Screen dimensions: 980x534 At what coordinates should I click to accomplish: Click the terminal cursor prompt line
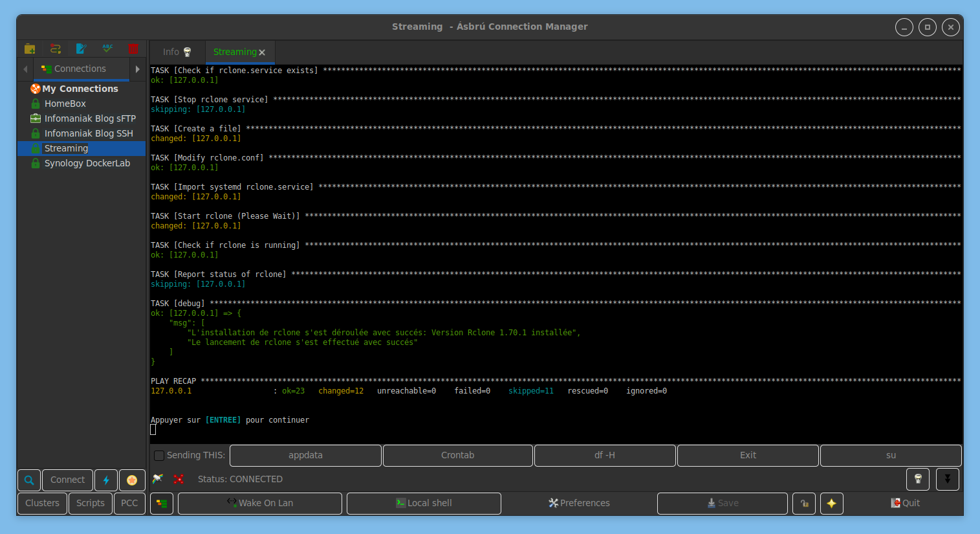[153, 430]
